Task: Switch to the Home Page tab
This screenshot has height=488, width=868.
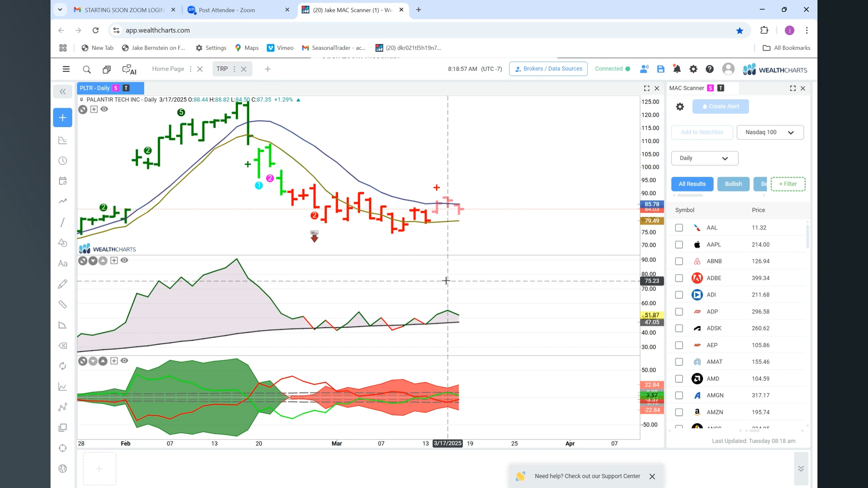Action: coord(168,69)
